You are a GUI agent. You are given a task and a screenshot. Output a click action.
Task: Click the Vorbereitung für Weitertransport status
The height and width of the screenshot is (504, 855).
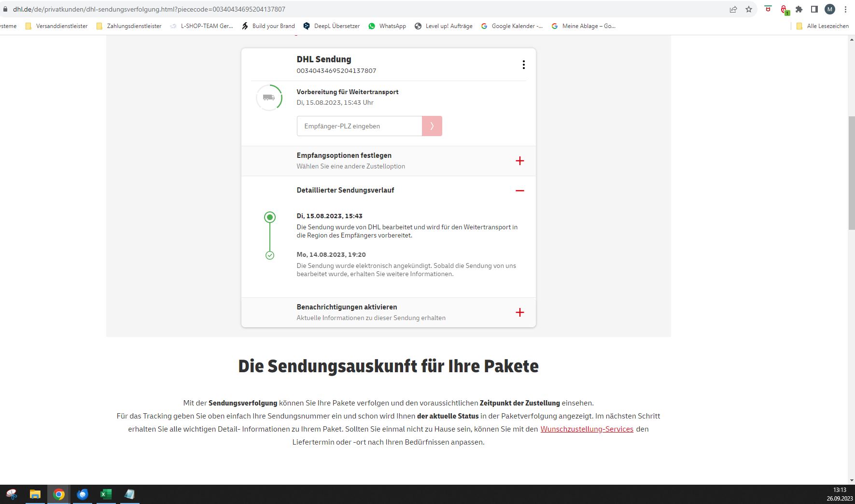point(348,92)
